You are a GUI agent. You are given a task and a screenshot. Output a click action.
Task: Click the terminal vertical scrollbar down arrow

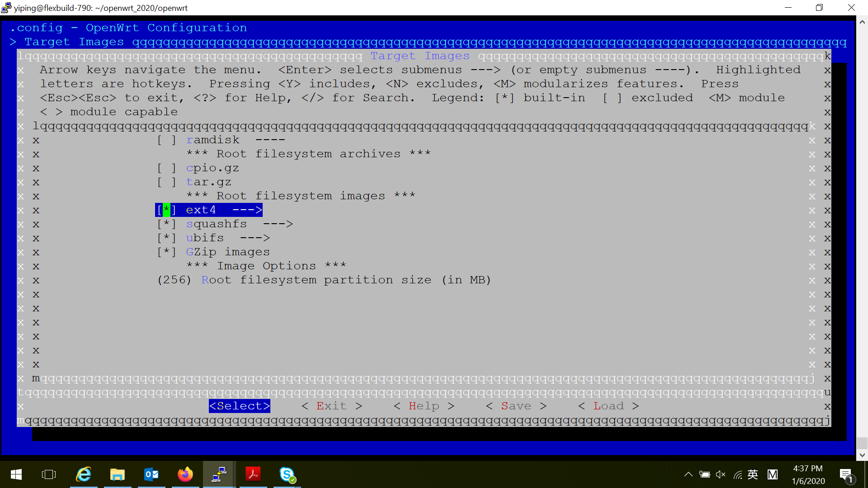(x=862, y=455)
